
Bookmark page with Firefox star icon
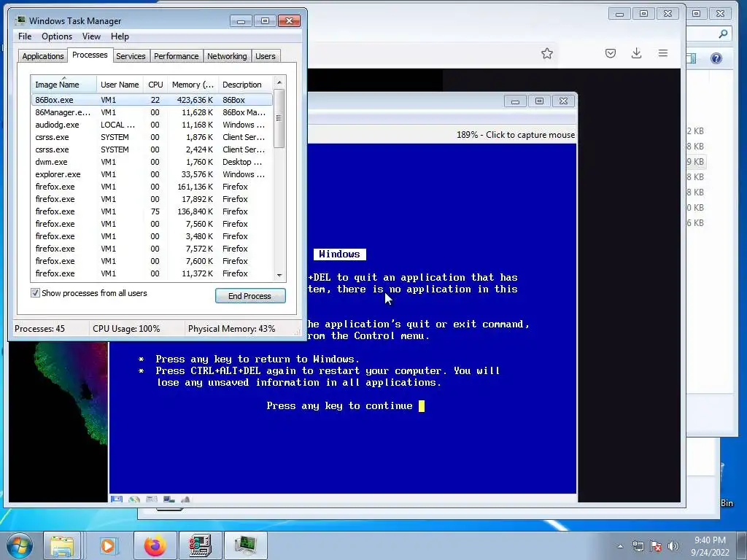[547, 53]
